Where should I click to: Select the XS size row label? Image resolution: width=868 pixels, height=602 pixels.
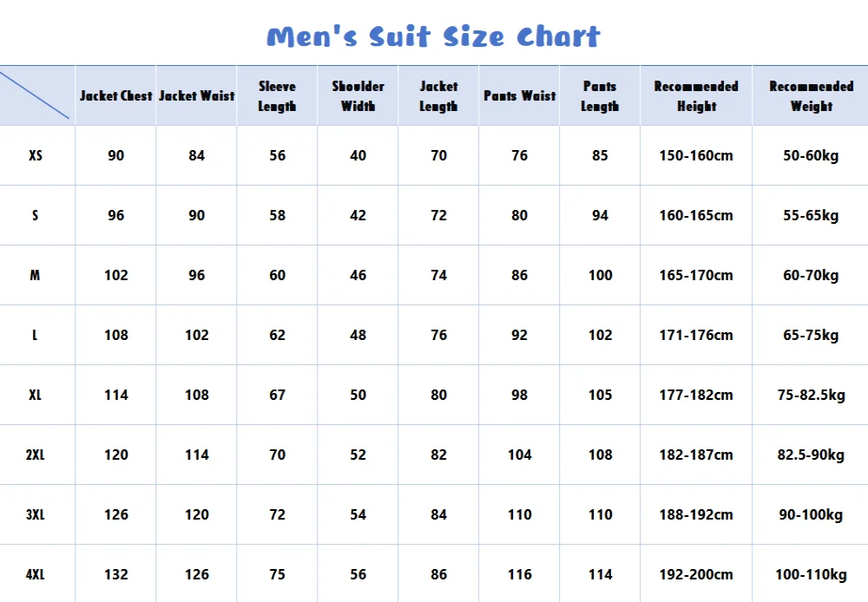coord(36,156)
